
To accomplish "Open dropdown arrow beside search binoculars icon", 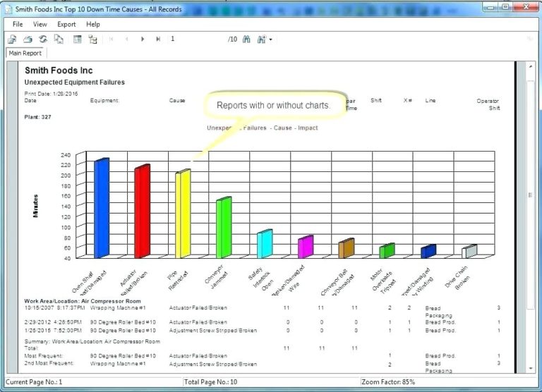I will coord(271,39).
